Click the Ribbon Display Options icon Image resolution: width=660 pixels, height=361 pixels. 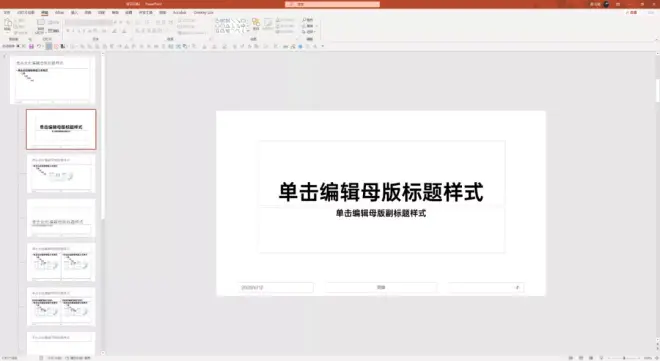618,4
